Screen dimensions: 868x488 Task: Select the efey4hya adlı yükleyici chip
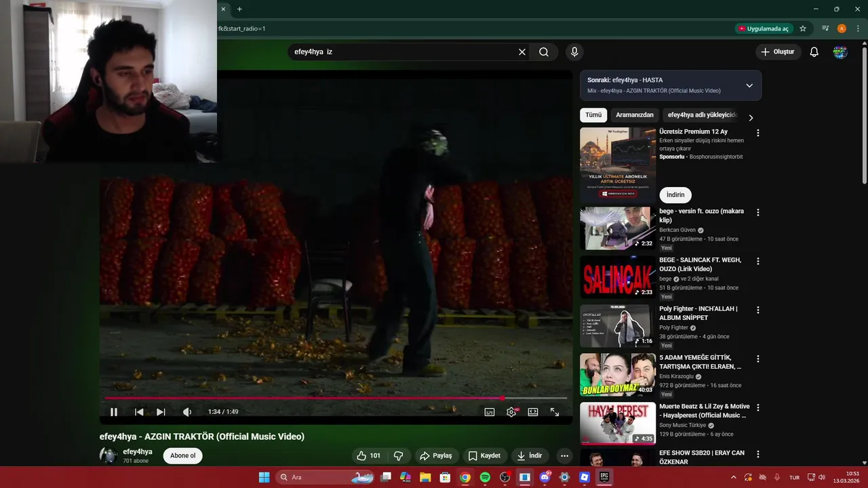click(703, 115)
